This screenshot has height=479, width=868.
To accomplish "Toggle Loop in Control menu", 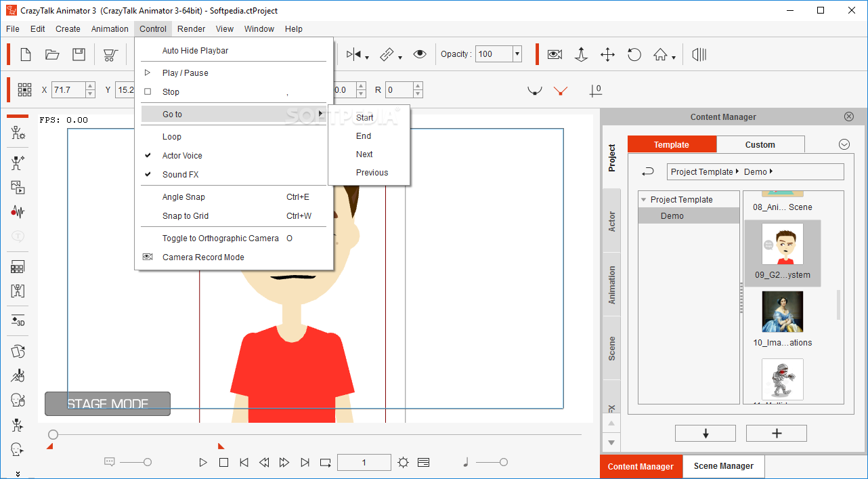I will pyautogui.click(x=234, y=137).
